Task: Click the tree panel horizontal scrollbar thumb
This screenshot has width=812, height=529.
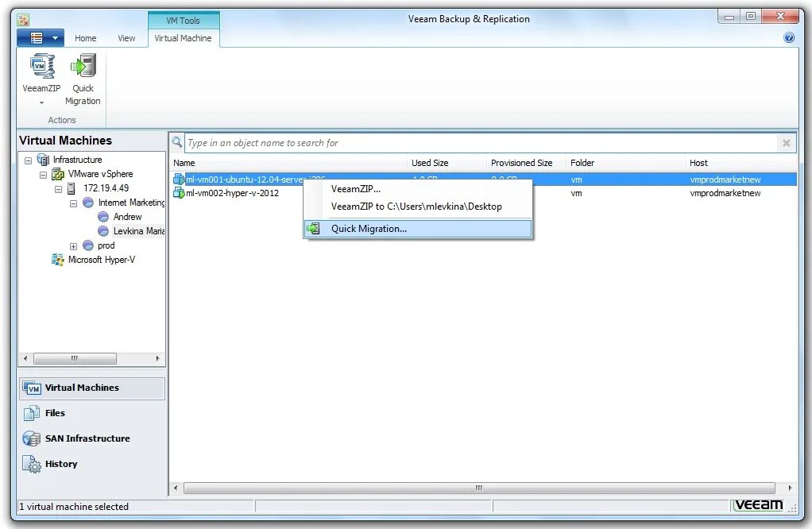Action: pyautogui.click(x=75, y=358)
